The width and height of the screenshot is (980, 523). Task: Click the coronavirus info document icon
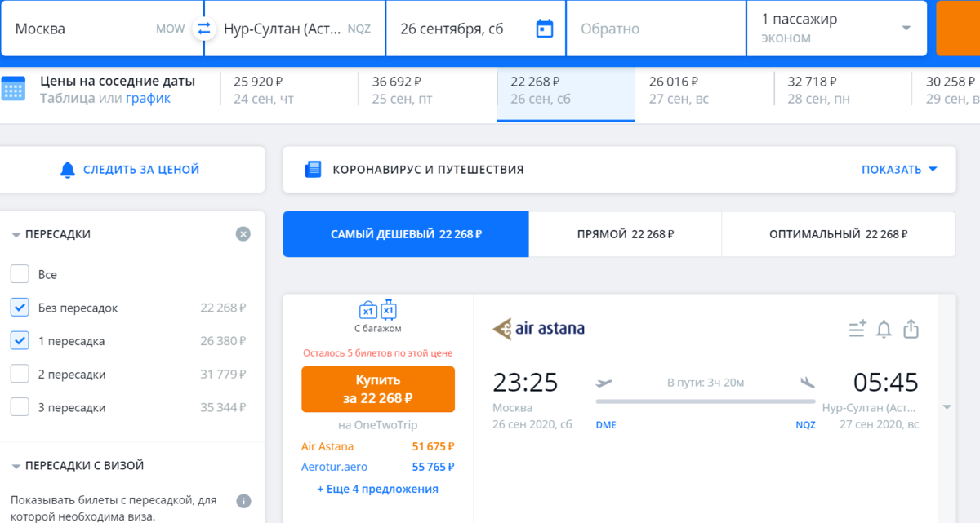(314, 170)
